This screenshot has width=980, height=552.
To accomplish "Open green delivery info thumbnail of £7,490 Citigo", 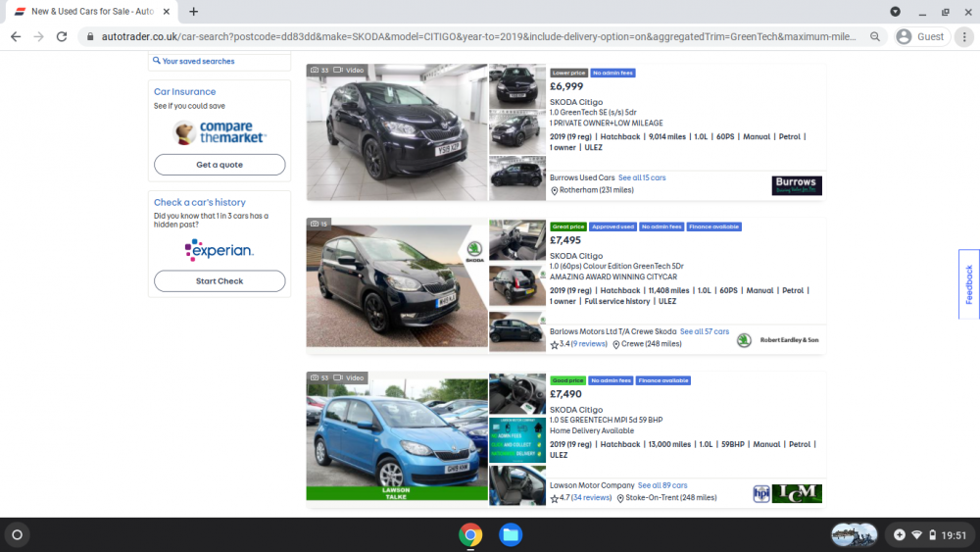I will point(516,440).
